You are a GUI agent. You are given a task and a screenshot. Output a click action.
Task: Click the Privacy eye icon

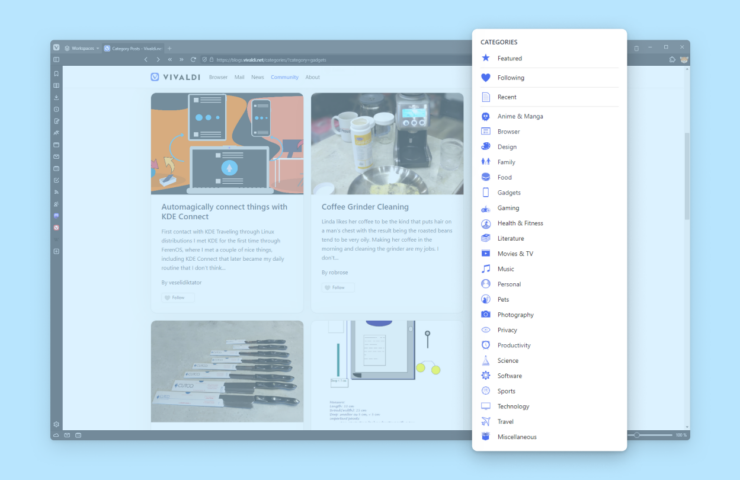[486, 330]
